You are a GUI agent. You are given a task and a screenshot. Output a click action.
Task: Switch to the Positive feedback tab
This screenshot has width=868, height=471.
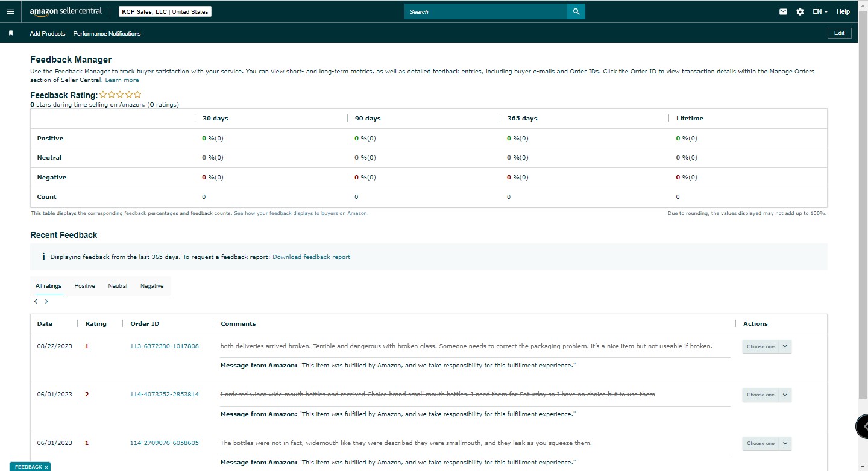pyautogui.click(x=85, y=286)
